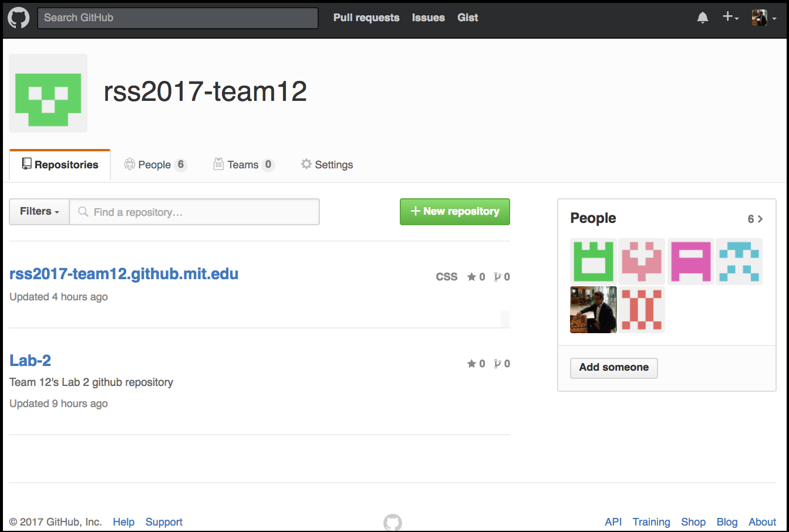Screen dimensions: 789x532
Task: Click 'Team 12's Lab 2 github repository' description
Action: click(x=91, y=382)
